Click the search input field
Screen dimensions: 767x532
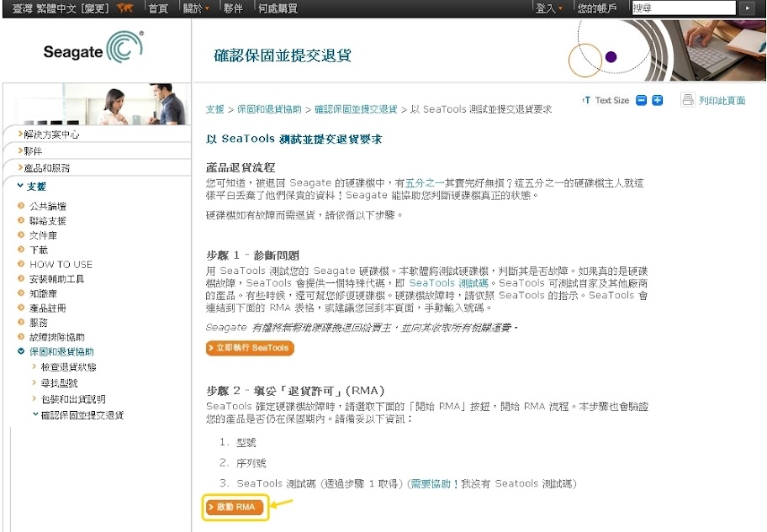coord(684,8)
